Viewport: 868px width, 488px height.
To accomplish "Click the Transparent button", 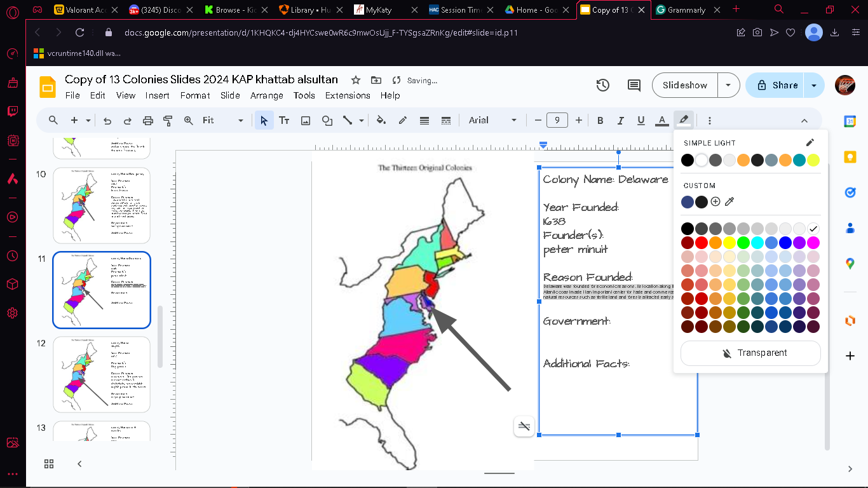I will coord(750,353).
